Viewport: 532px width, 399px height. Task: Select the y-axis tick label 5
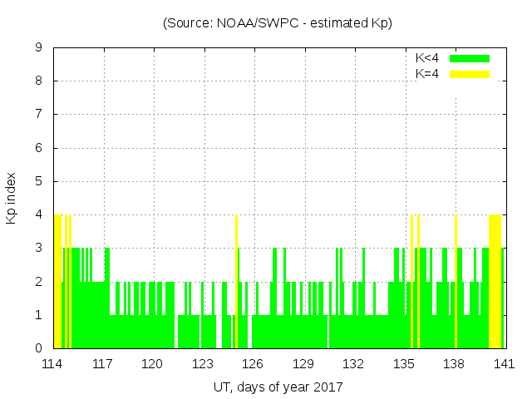39,181
